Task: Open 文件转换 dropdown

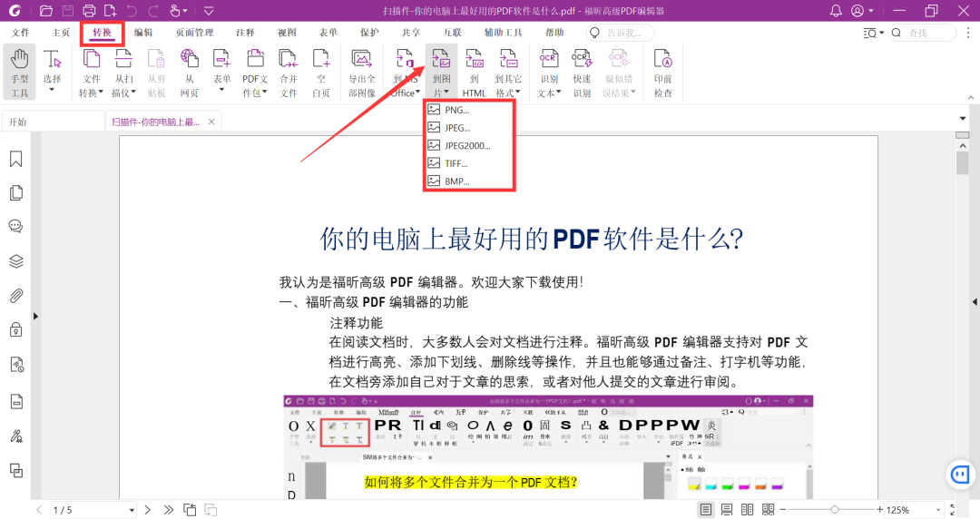Action: pos(92,73)
